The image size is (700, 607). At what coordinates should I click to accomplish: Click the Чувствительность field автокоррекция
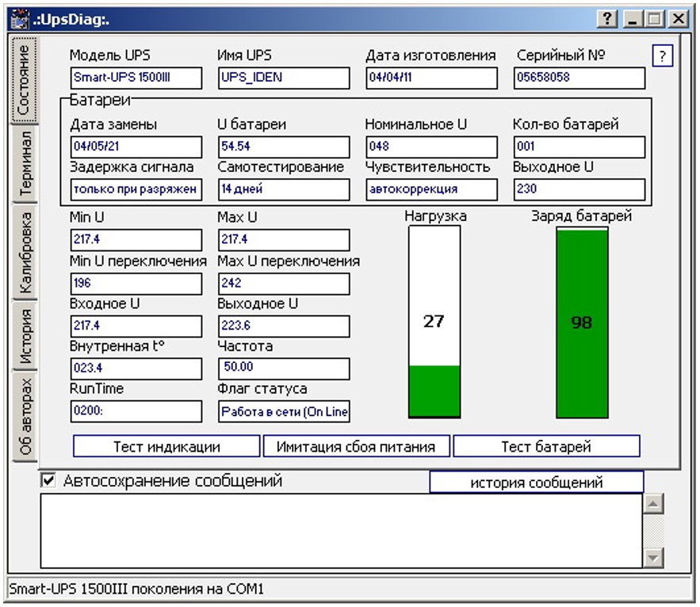point(432,189)
